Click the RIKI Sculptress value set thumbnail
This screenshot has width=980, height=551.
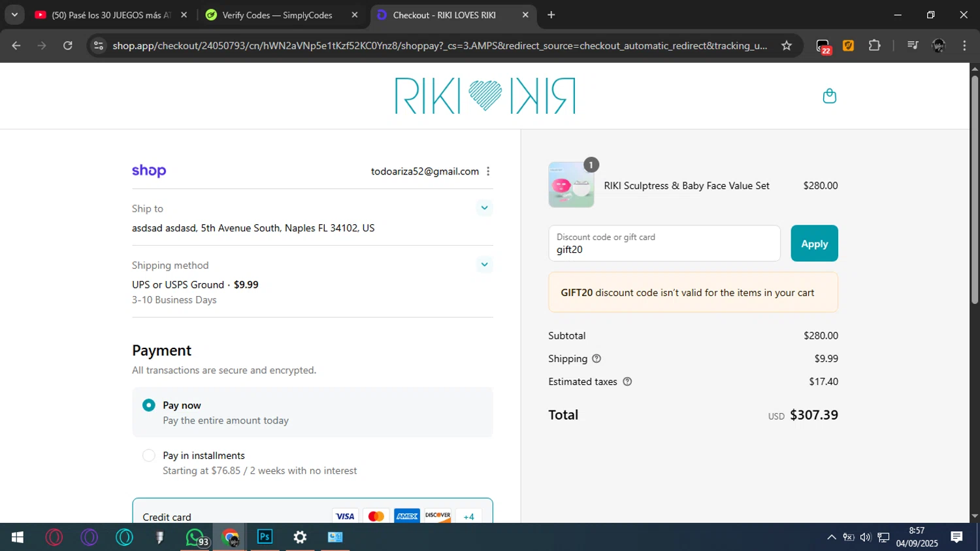[x=571, y=185]
